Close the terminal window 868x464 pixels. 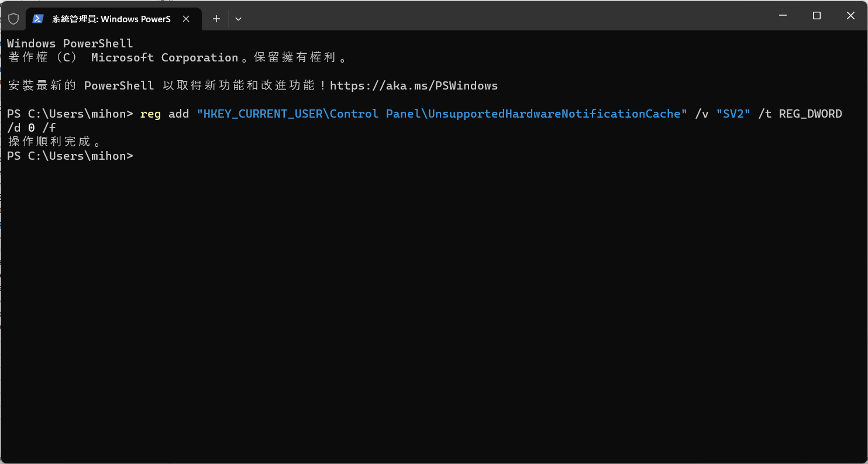pos(850,16)
